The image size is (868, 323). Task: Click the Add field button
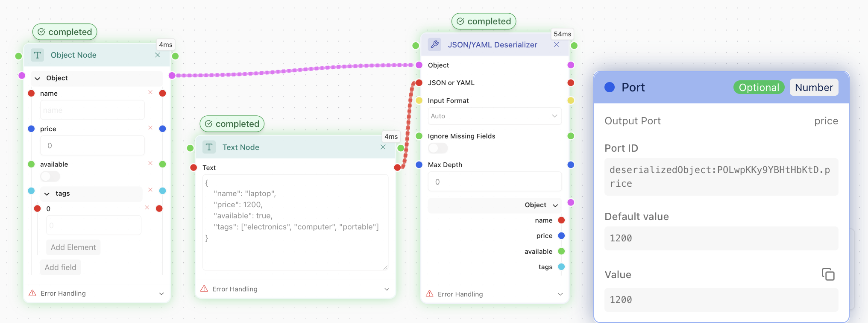(60, 267)
